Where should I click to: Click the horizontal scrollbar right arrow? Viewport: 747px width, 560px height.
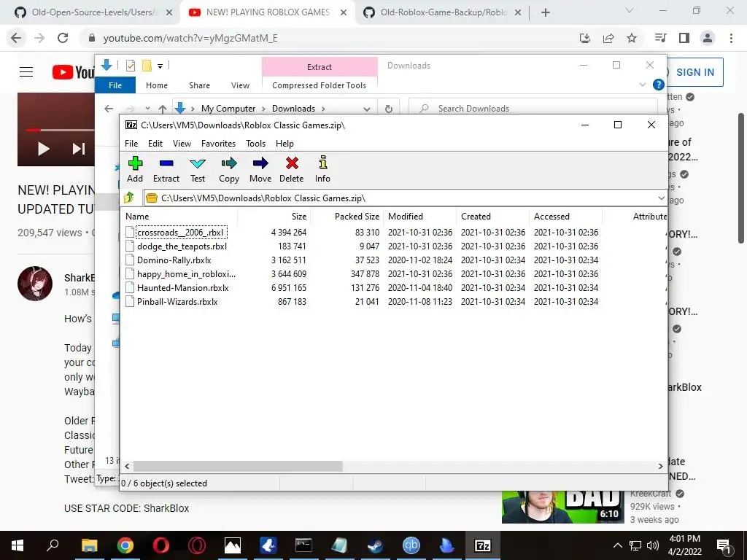point(660,466)
